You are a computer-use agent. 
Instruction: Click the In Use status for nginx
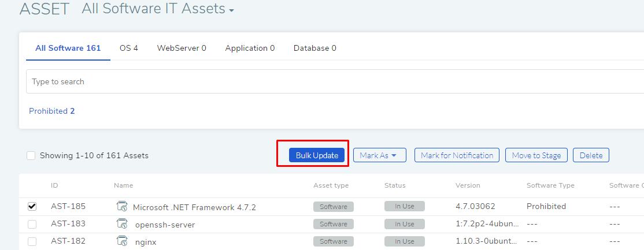tap(405, 241)
